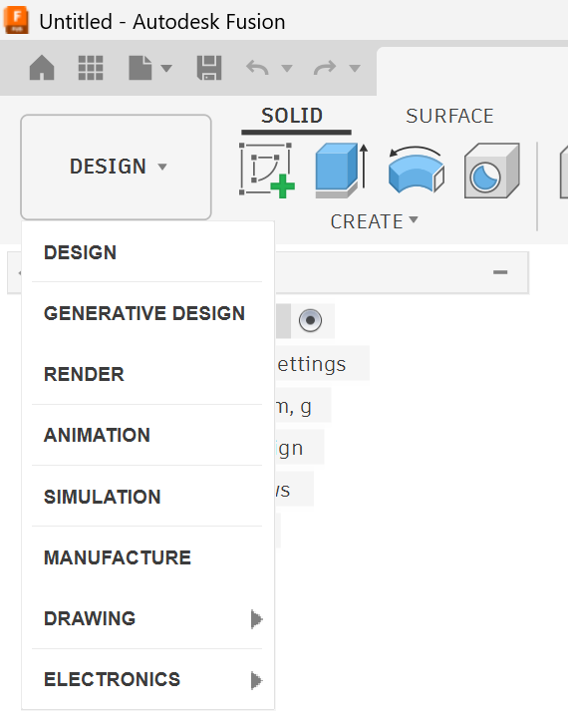Select the SIMULATION workspace entry

click(x=102, y=497)
